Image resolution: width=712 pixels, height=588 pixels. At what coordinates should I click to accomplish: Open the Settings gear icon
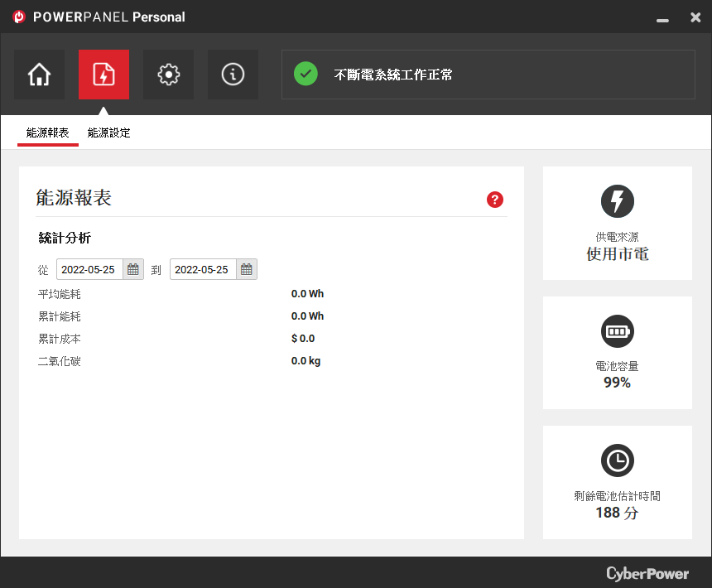pyautogui.click(x=168, y=75)
